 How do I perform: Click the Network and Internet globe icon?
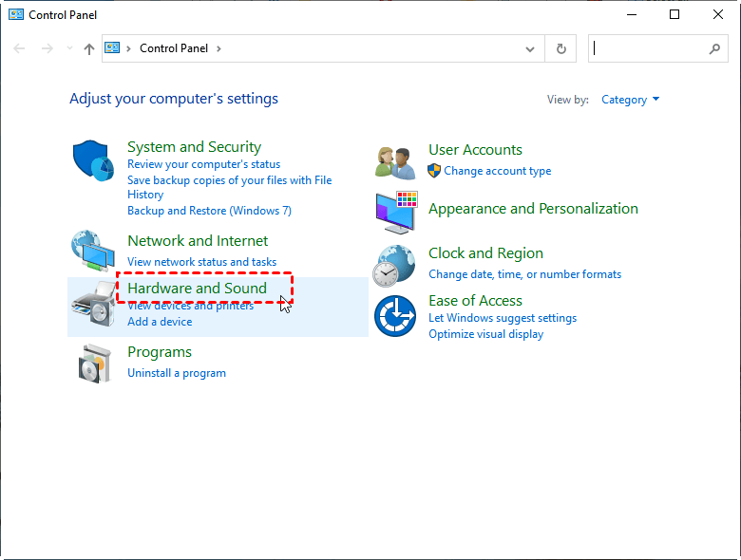click(94, 251)
